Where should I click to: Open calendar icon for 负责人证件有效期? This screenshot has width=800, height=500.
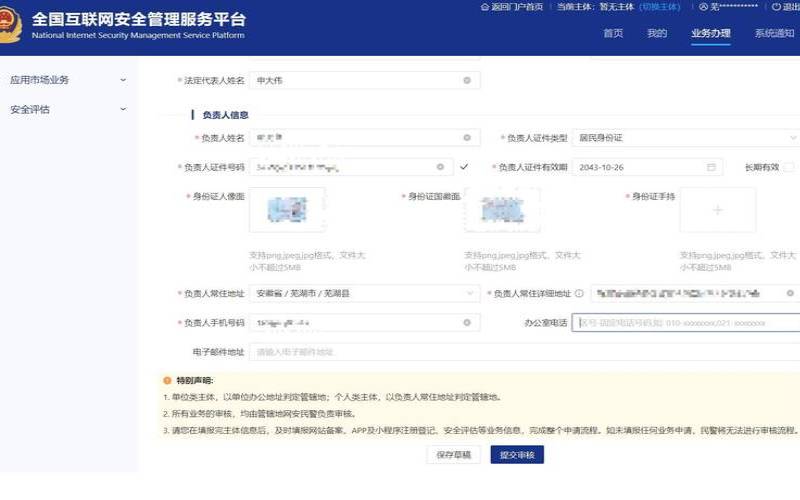coord(711,167)
